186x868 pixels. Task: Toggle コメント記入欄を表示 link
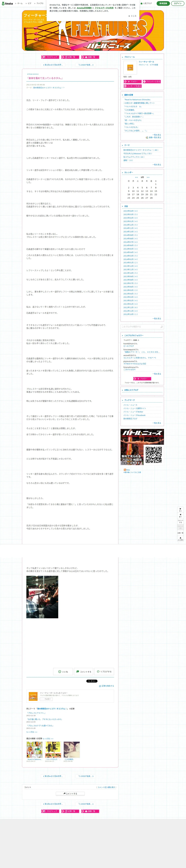106,787
